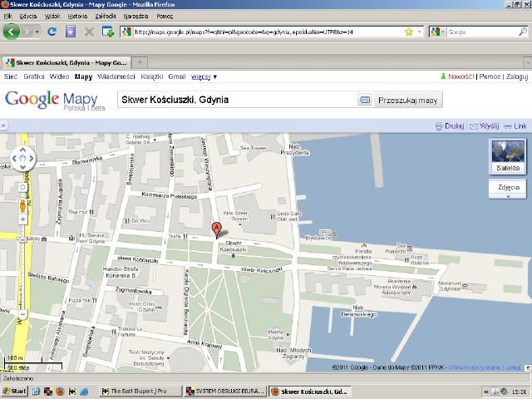Open the on-screen keyboard icon in the search box
This screenshot has height=399, width=532.
[365, 100]
